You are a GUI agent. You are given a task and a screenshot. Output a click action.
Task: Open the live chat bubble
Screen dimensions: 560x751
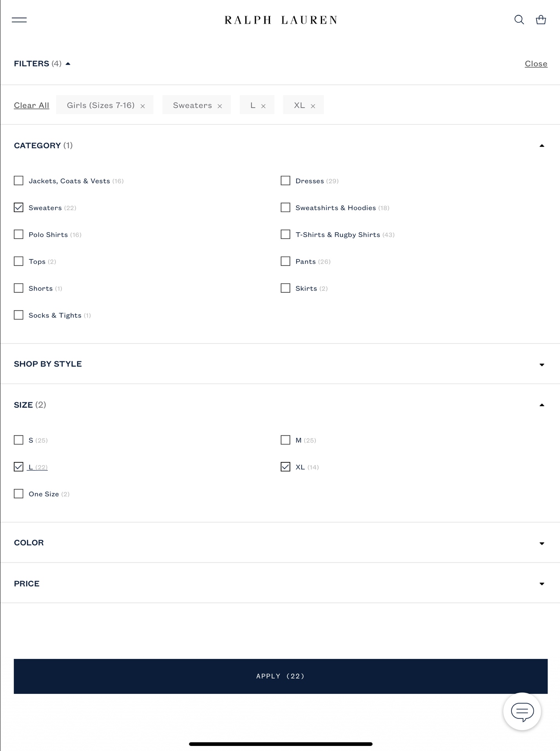click(522, 711)
